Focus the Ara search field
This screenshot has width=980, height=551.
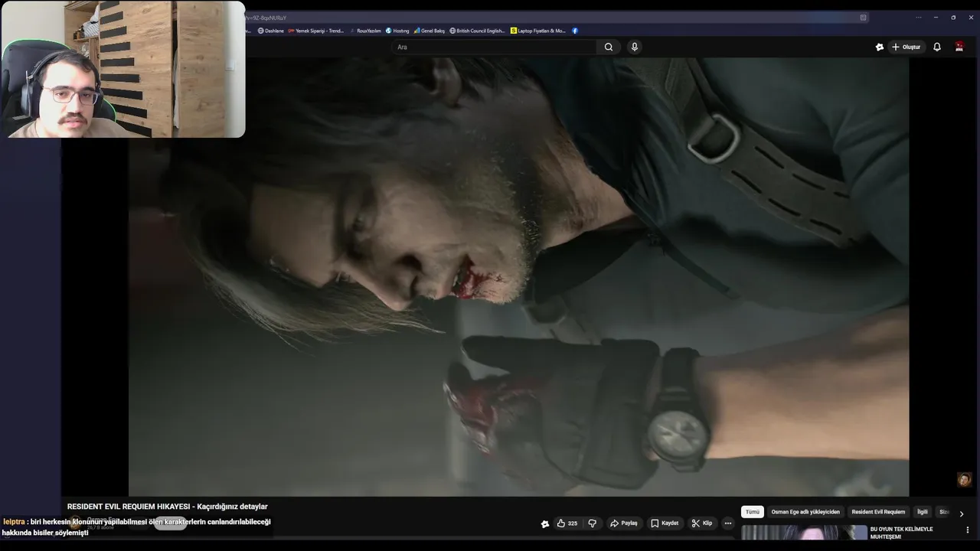(495, 47)
